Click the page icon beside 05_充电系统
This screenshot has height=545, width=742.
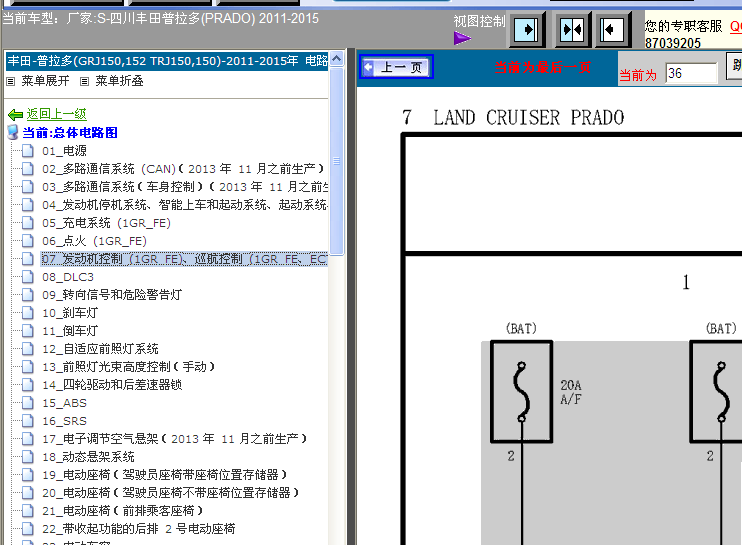(28, 223)
